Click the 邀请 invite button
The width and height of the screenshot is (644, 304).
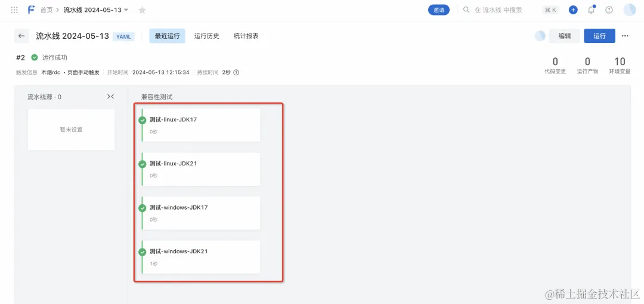click(x=439, y=10)
